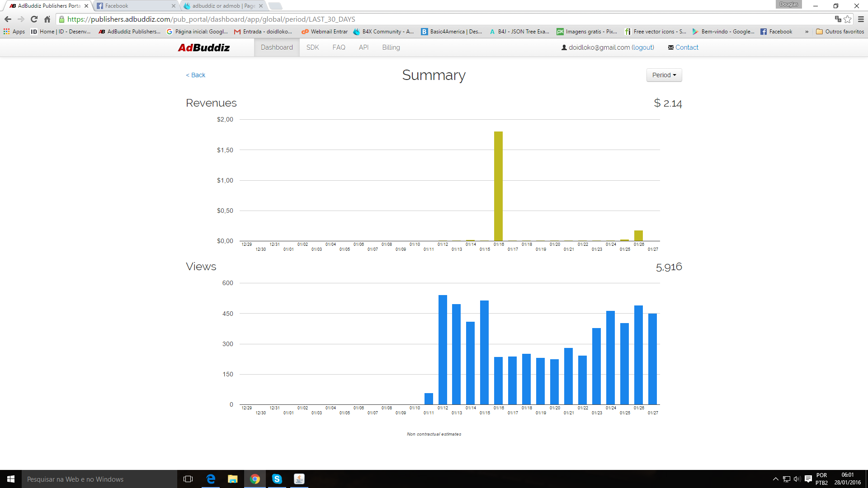The height and width of the screenshot is (488, 868).
Task: Open File Explorer from taskbar
Action: coord(232,479)
